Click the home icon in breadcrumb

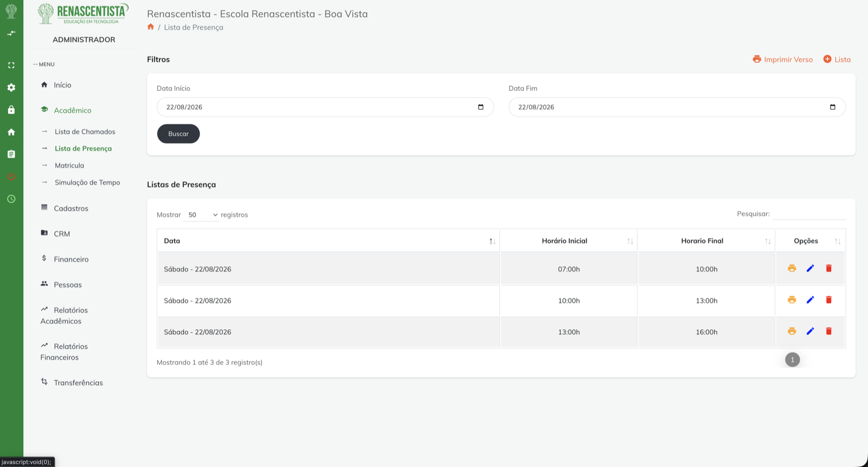tap(151, 27)
